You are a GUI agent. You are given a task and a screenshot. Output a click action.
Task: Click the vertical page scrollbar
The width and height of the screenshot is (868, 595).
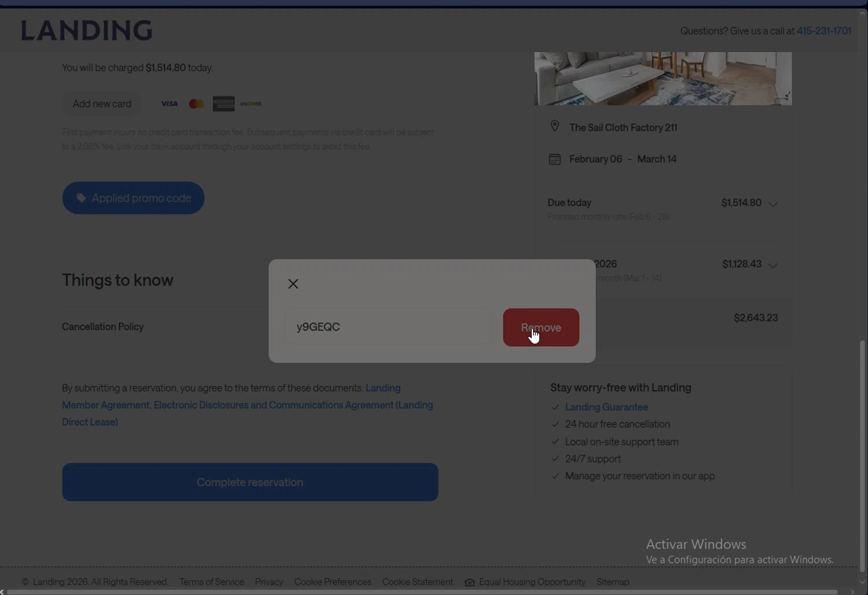(x=863, y=456)
